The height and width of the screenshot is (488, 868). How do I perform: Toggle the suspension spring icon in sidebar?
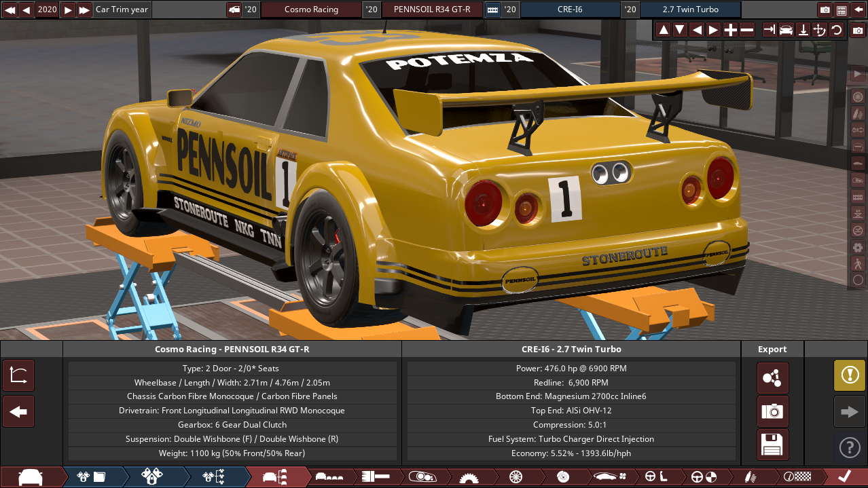pos(858,113)
